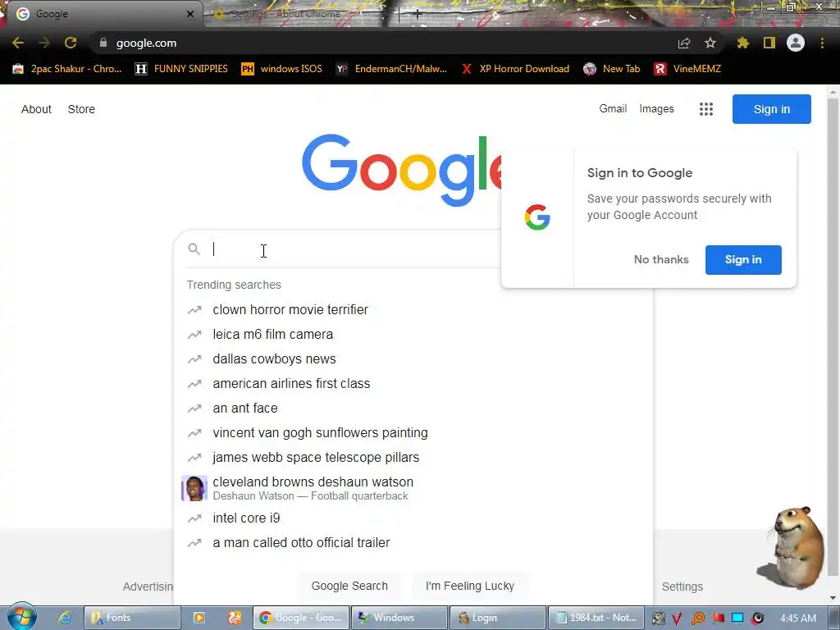This screenshot has width=840, height=630.
Task: Open the Windows Start orb
Action: click(x=22, y=617)
